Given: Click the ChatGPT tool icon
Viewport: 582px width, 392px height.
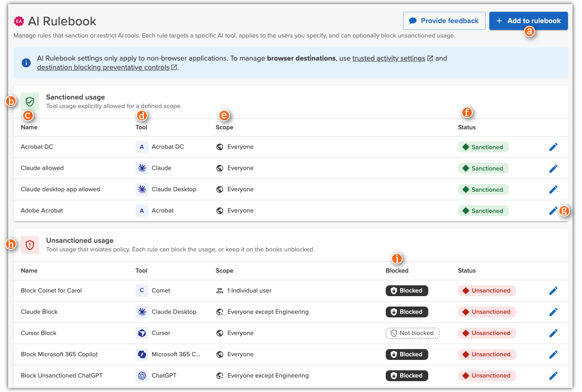Looking at the screenshot, I should (142, 376).
